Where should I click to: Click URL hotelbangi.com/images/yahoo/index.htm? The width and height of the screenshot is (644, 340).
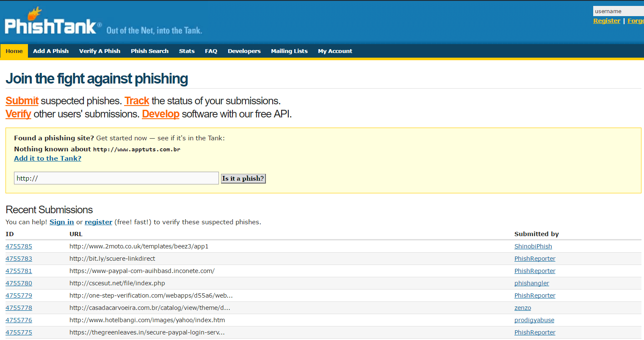(x=147, y=320)
